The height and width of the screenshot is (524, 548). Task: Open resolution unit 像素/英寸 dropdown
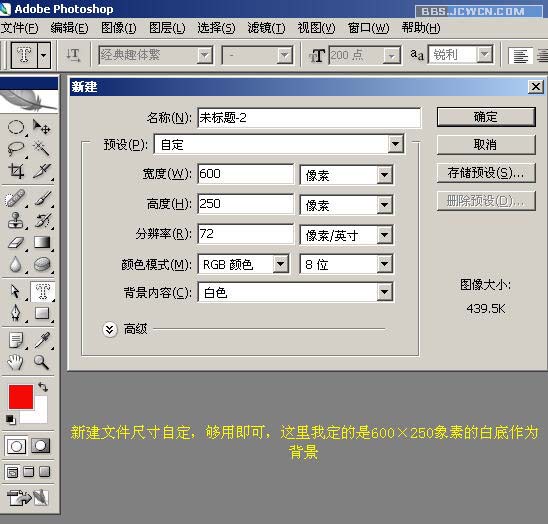pyautogui.click(x=384, y=235)
